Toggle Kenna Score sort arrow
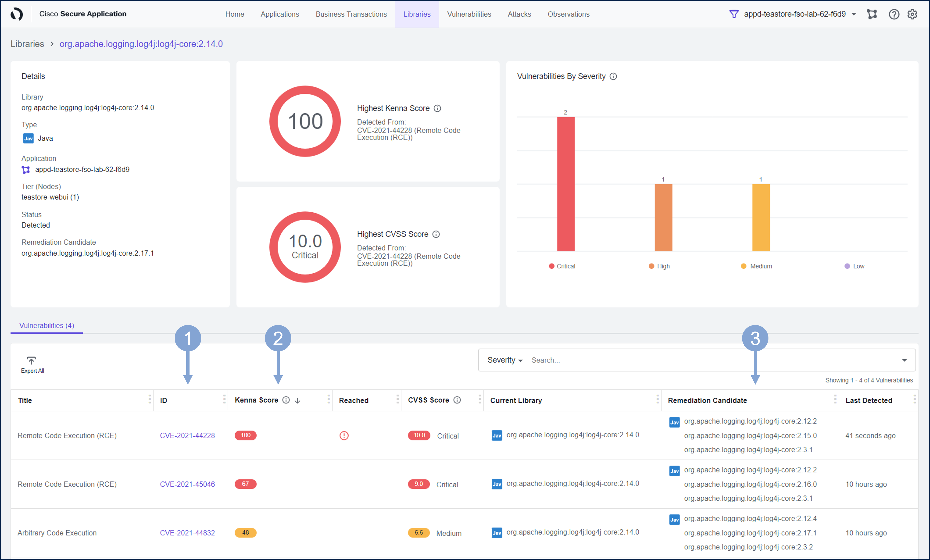 [x=297, y=400]
